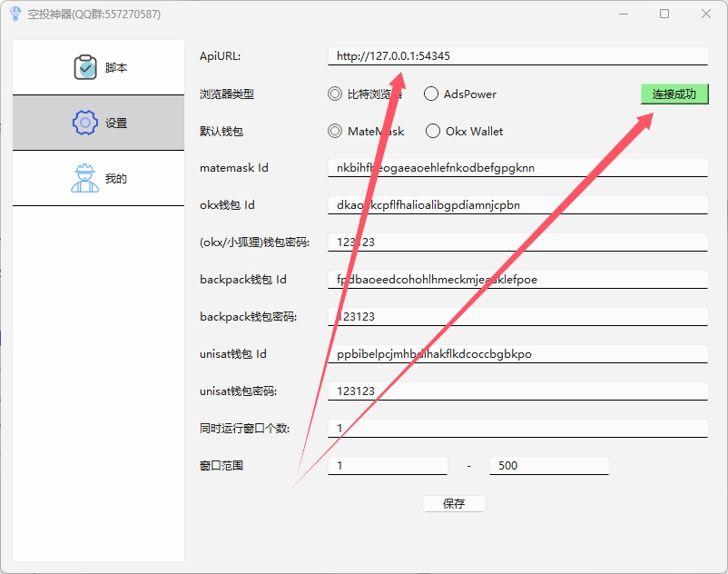The height and width of the screenshot is (574, 728).
Task: Click the 保存 save button
Action: 454,504
